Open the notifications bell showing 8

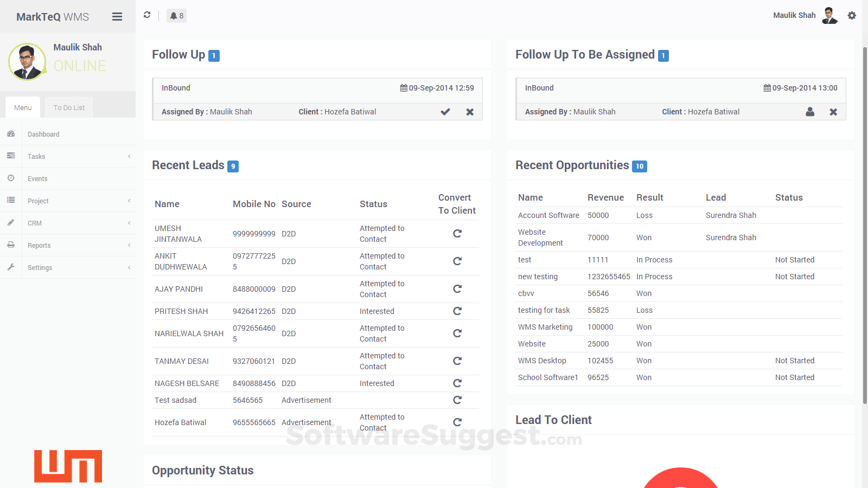point(176,16)
